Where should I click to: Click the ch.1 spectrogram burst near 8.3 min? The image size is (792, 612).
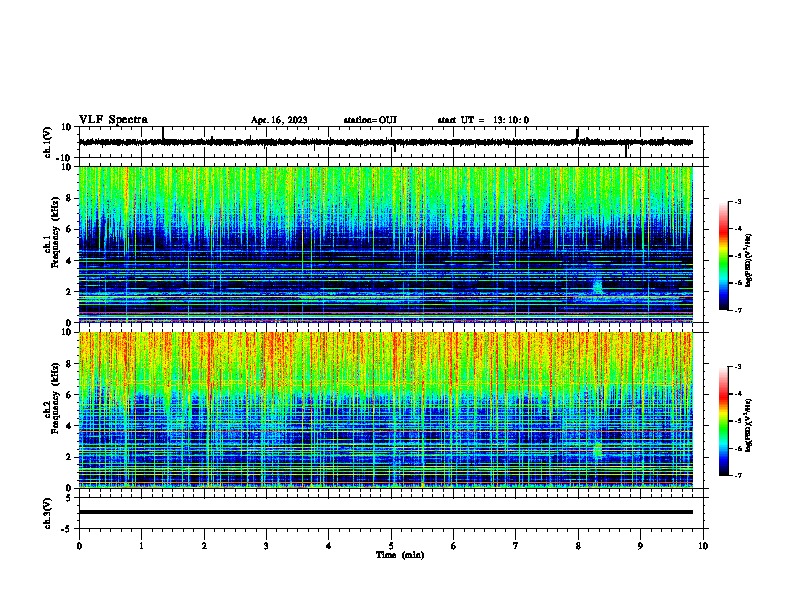point(598,286)
